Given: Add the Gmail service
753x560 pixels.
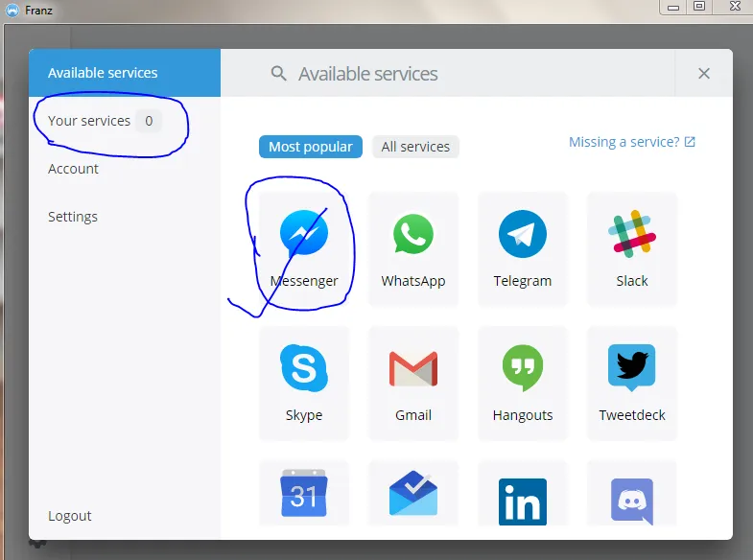Looking at the screenshot, I should tap(413, 384).
